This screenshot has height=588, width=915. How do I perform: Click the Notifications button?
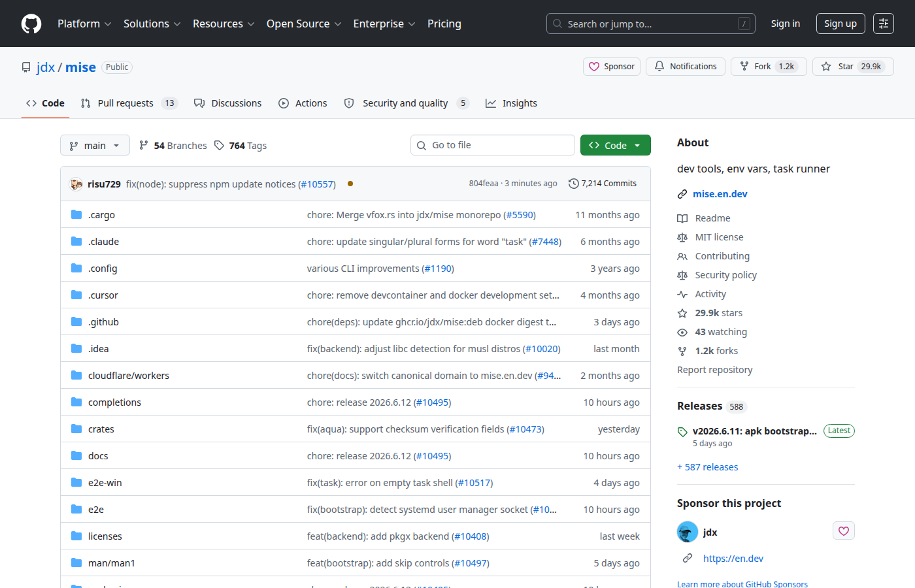coord(686,67)
